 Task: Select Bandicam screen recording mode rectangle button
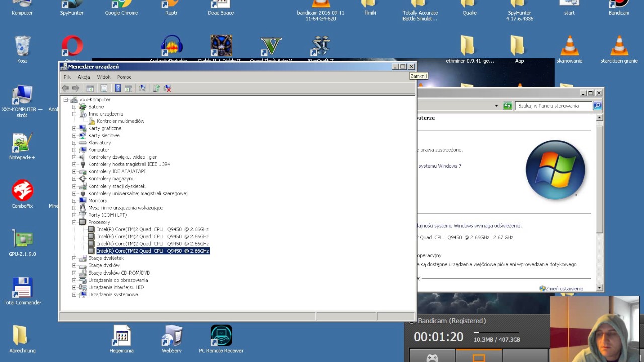478,356
